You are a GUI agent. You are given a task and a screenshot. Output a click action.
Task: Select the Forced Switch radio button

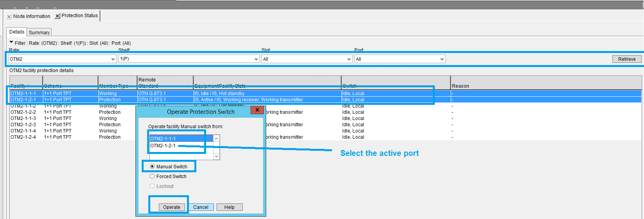[152, 176]
